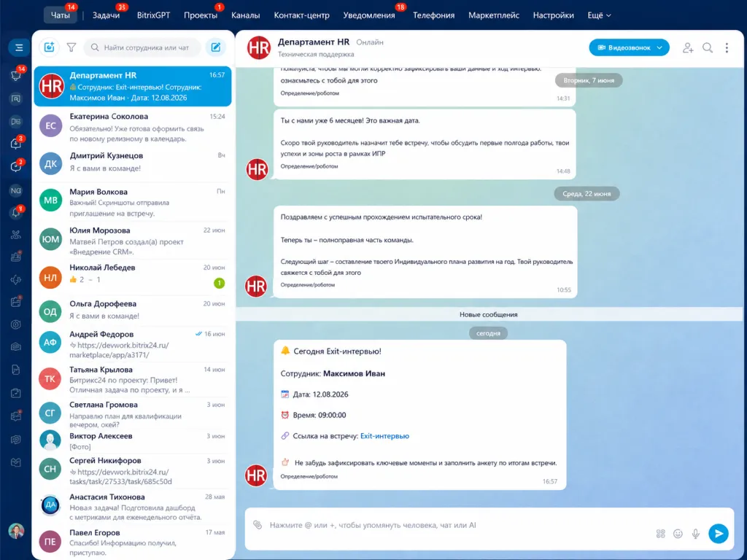
Task: Add a participant to the Департамент HR chat
Action: point(687,47)
